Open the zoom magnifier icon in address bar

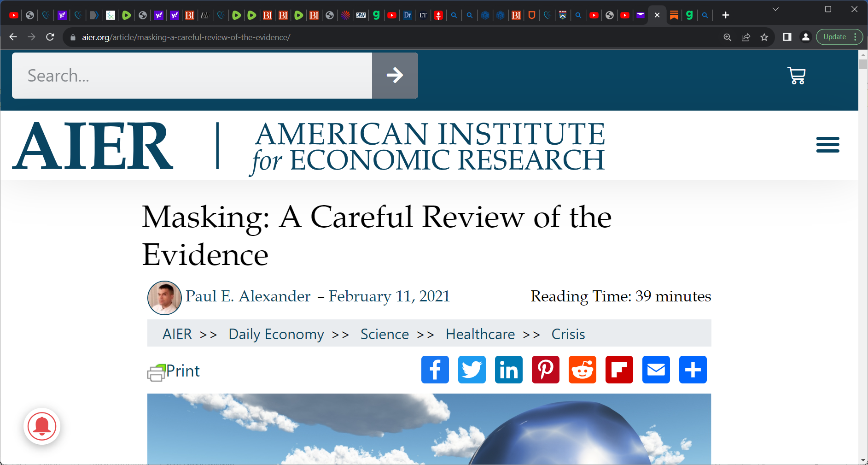(728, 37)
